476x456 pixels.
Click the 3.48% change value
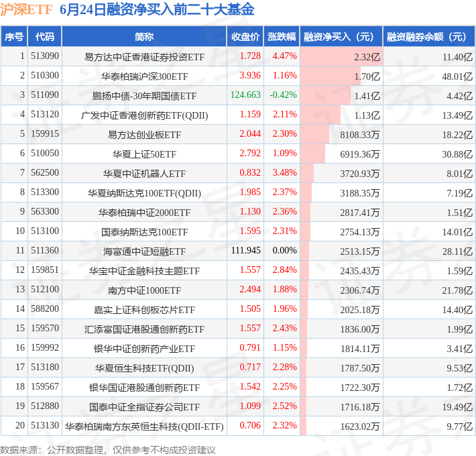click(284, 173)
